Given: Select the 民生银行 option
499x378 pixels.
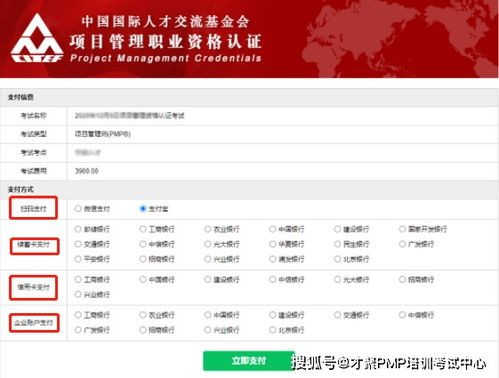Looking at the screenshot, I should (x=337, y=244).
